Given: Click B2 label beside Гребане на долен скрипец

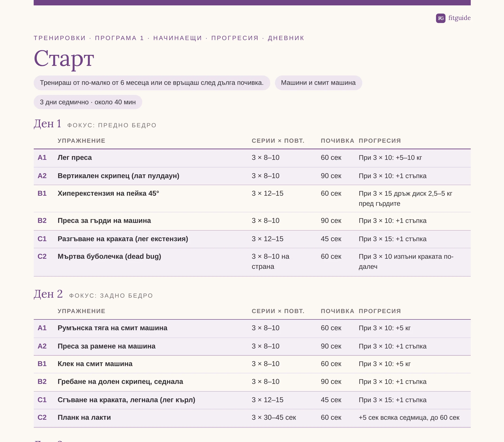Looking at the screenshot, I should [x=42, y=382].
